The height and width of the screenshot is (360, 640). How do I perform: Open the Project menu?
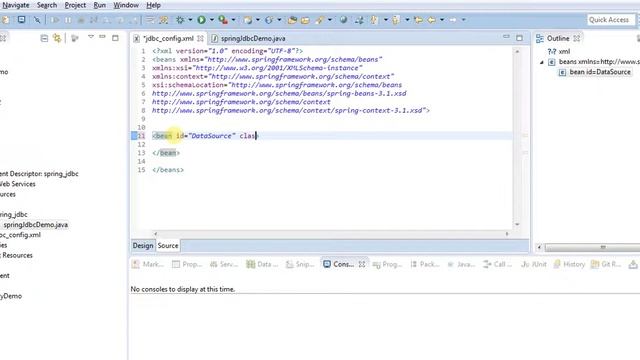pyautogui.click(x=75, y=5)
